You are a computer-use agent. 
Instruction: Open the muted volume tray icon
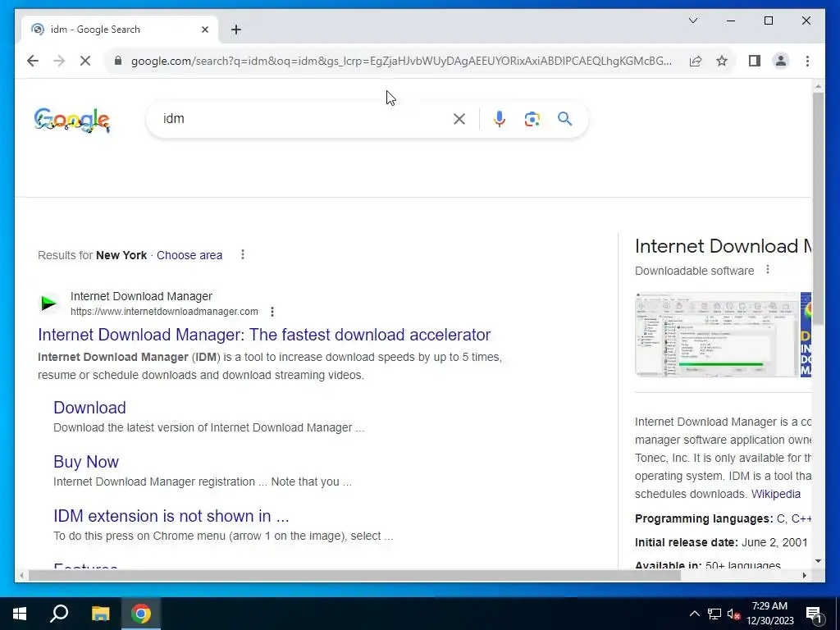[x=734, y=614]
